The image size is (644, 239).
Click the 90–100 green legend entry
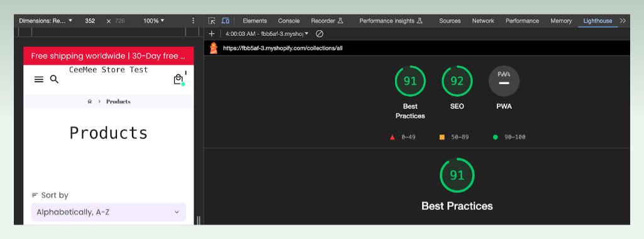(509, 137)
